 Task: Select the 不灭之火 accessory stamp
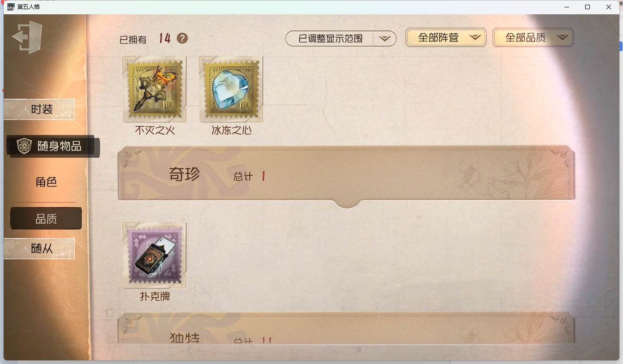pos(155,89)
